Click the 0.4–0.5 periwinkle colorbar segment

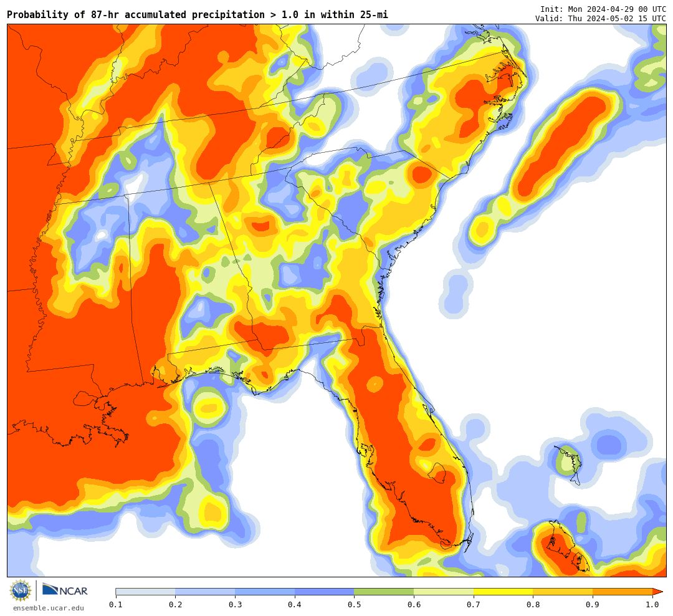click(x=325, y=592)
